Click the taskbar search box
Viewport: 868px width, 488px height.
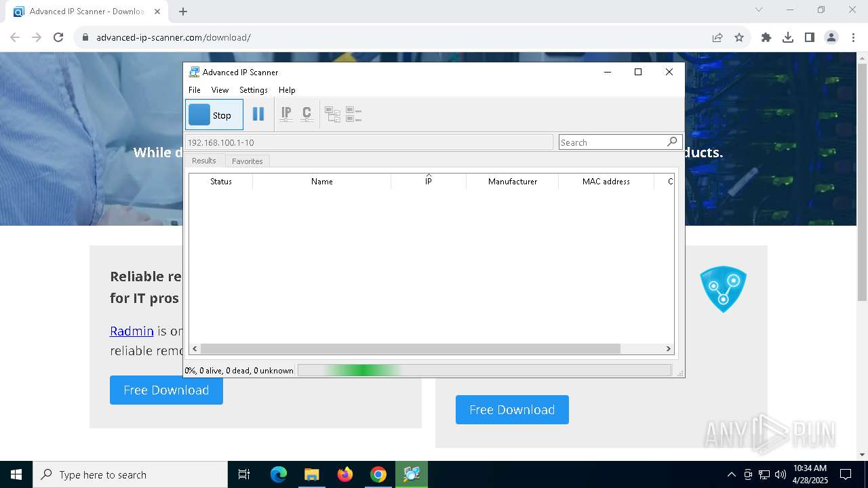click(130, 474)
